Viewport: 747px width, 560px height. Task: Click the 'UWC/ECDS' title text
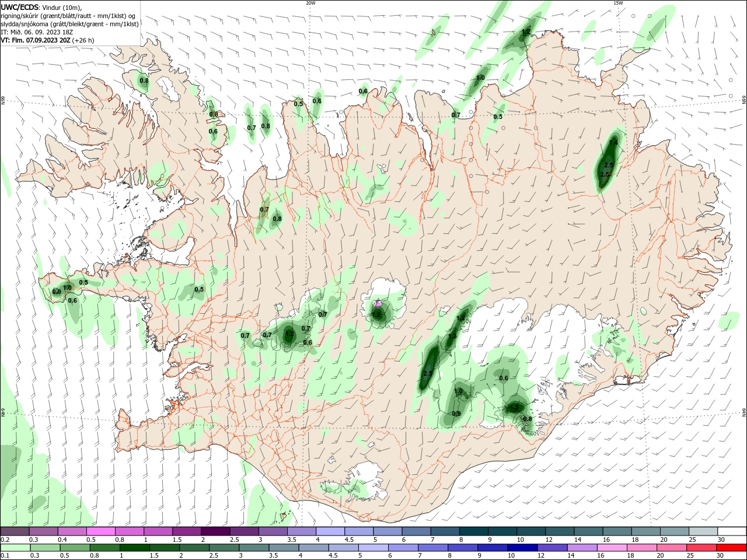(x=19, y=7)
